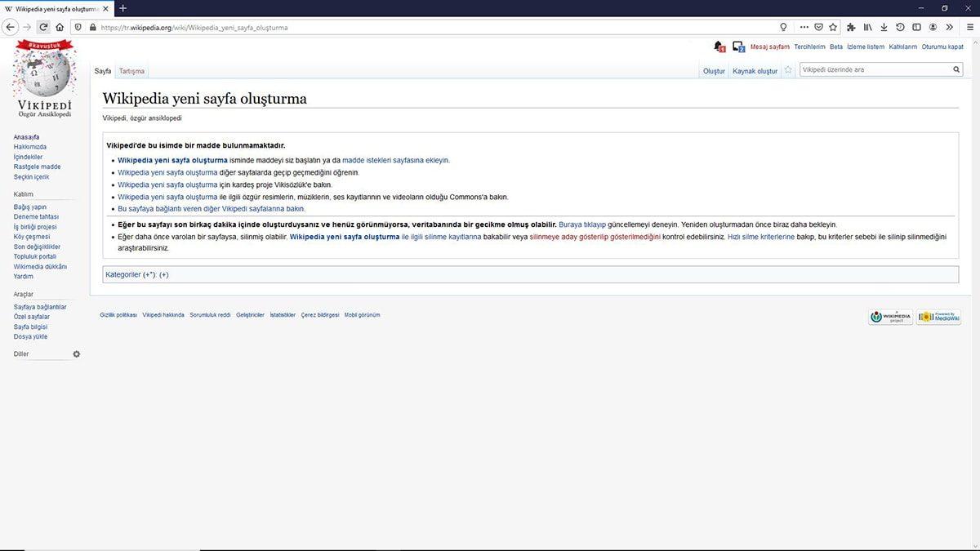Click the Oturumu kapat link
The width and height of the screenshot is (980, 551).
[x=942, y=47]
